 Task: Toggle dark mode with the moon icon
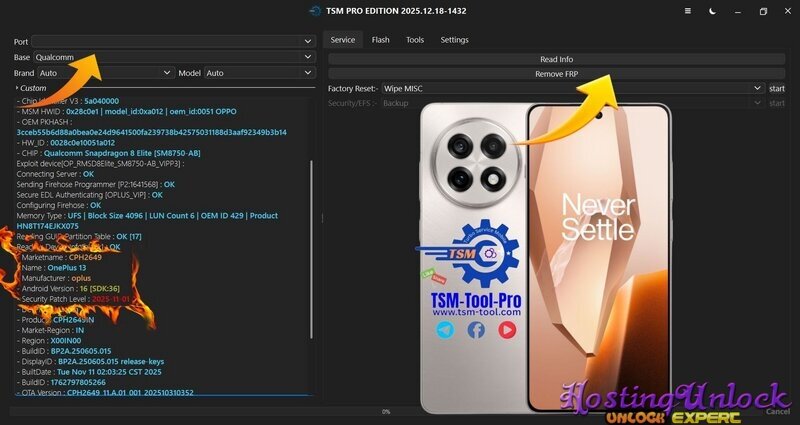coord(712,11)
